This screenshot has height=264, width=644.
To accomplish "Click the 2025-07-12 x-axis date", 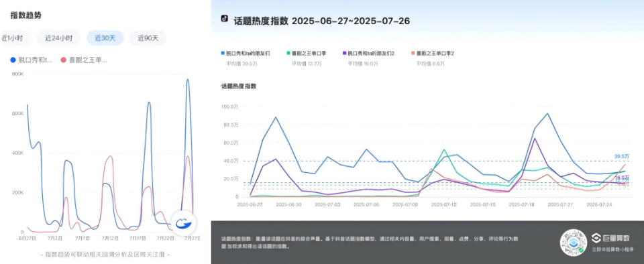I will click(x=444, y=204).
